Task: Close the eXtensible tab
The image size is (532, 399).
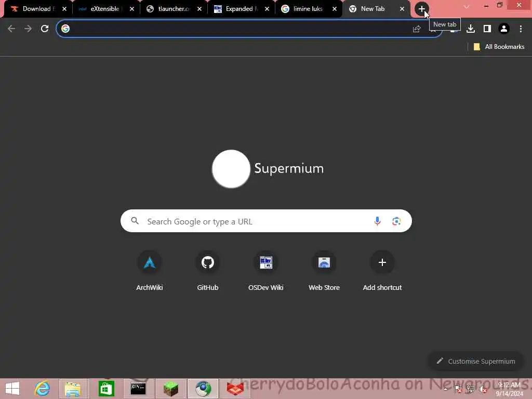Action: [x=132, y=9]
